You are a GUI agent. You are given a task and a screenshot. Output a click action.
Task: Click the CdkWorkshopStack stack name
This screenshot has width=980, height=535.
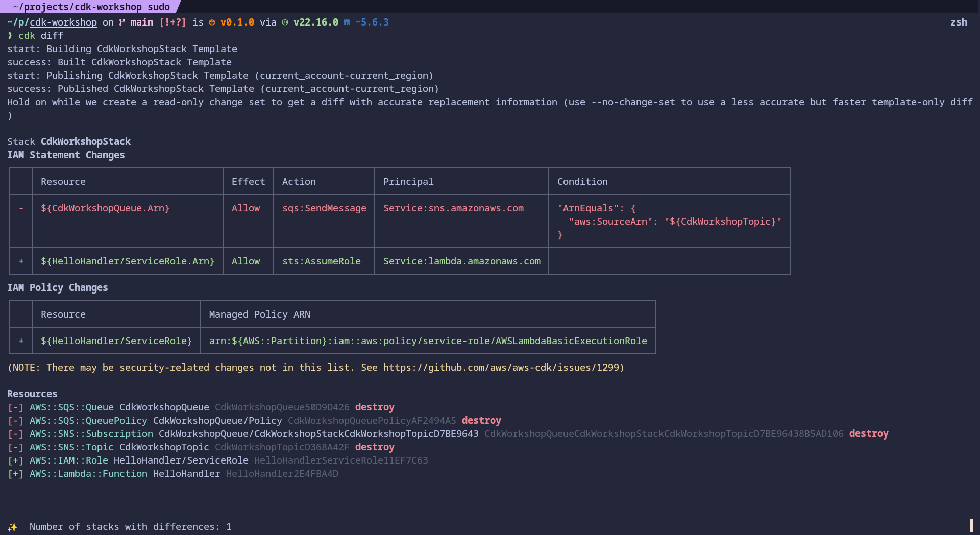point(86,142)
